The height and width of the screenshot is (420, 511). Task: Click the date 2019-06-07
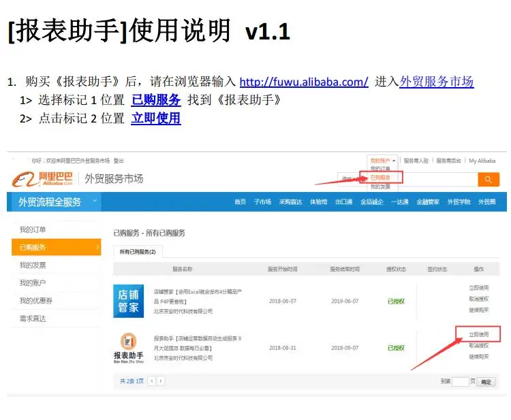pos(345,301)
